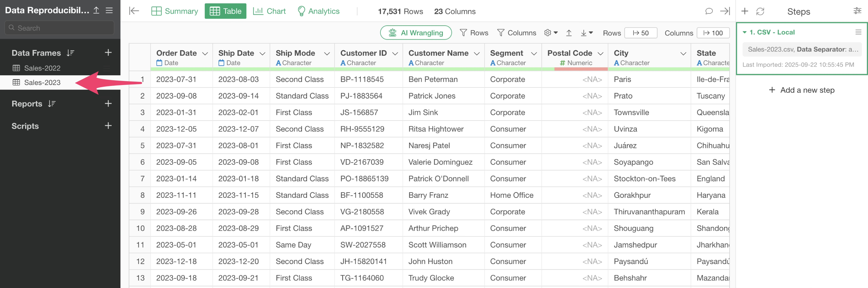Click the export upload arrow in toolbar
Image resolution: width=868 pixels, height=288 pixels.
568,33
